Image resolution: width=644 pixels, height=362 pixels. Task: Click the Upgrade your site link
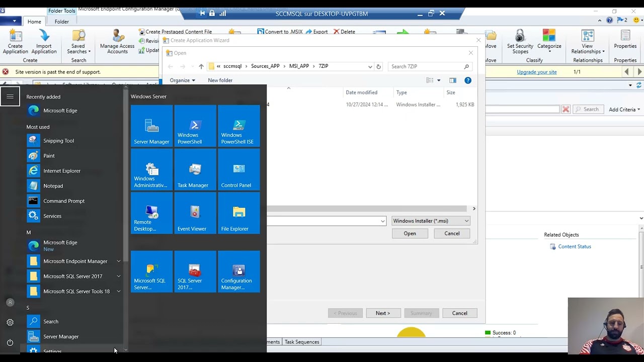[537, 72]
